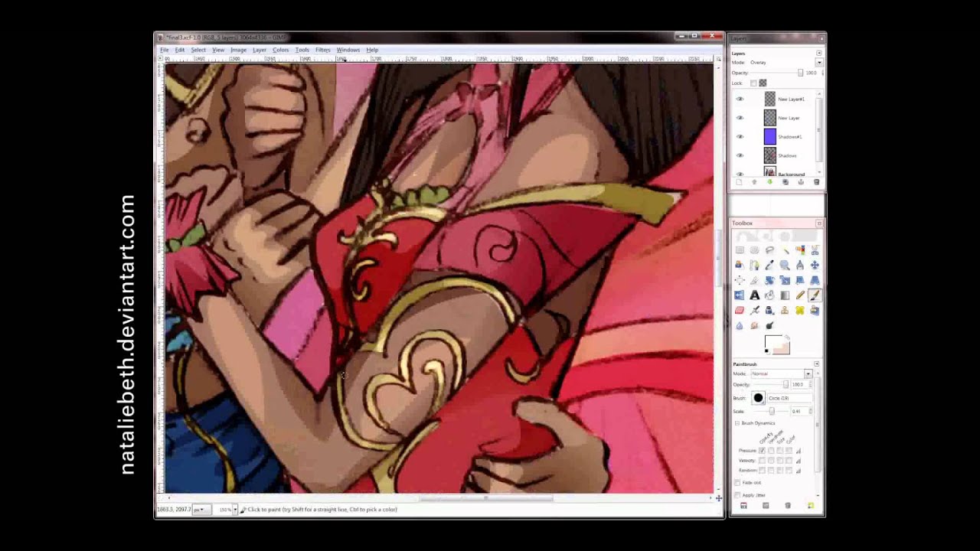Select the Paintbrush tool
This screenshot has width=980, height=551.
click(815, 295)
